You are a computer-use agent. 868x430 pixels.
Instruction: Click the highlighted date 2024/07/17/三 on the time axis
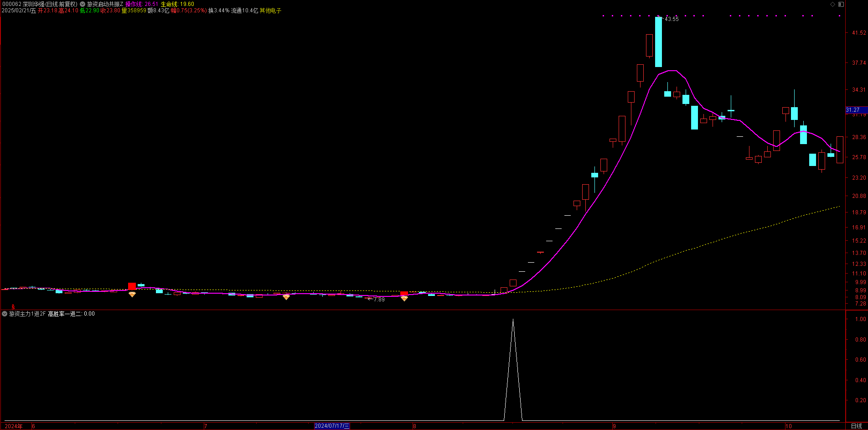[332, 426]
